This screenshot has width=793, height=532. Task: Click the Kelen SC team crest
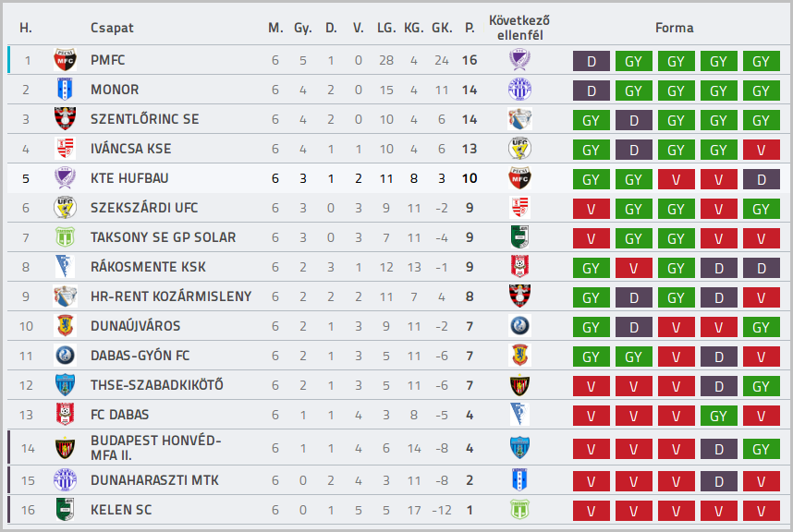click(x=65, y=509)
